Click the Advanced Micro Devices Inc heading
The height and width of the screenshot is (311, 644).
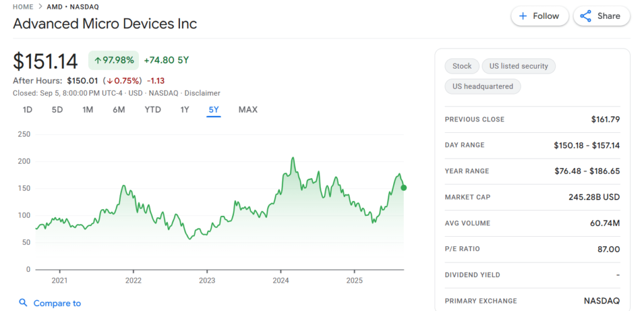coord(105,23)
